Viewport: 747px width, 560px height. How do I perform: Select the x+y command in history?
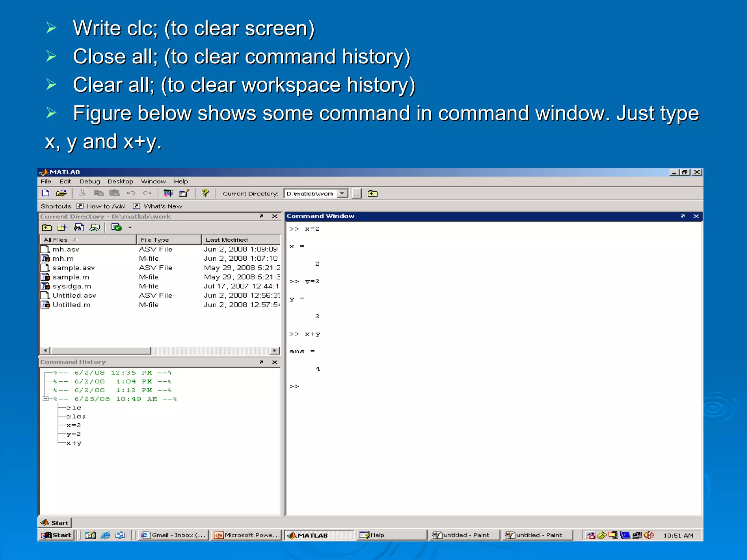coord(74,443)
